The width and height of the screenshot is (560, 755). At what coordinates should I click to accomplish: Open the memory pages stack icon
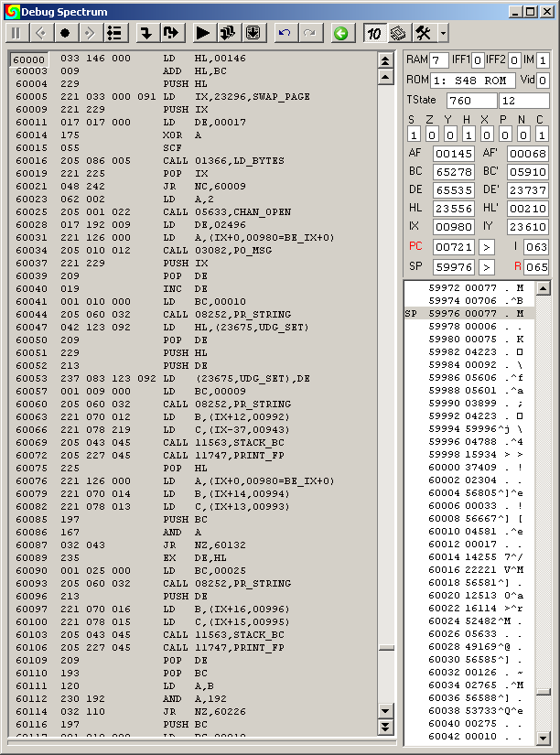pos(399,33)
